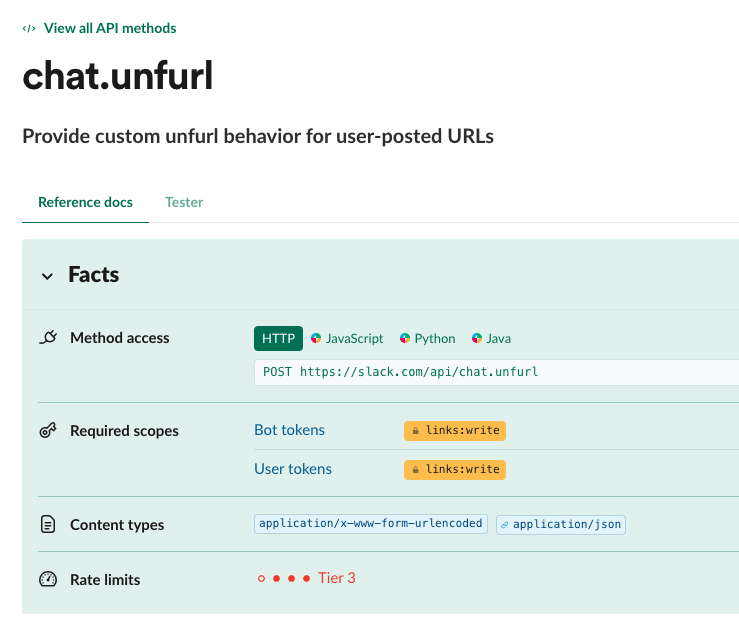Image resolution: width=739 pixels, height=634 pixels.
Task: Click the Slack logo icon next to Python
Action: (405, 338)
